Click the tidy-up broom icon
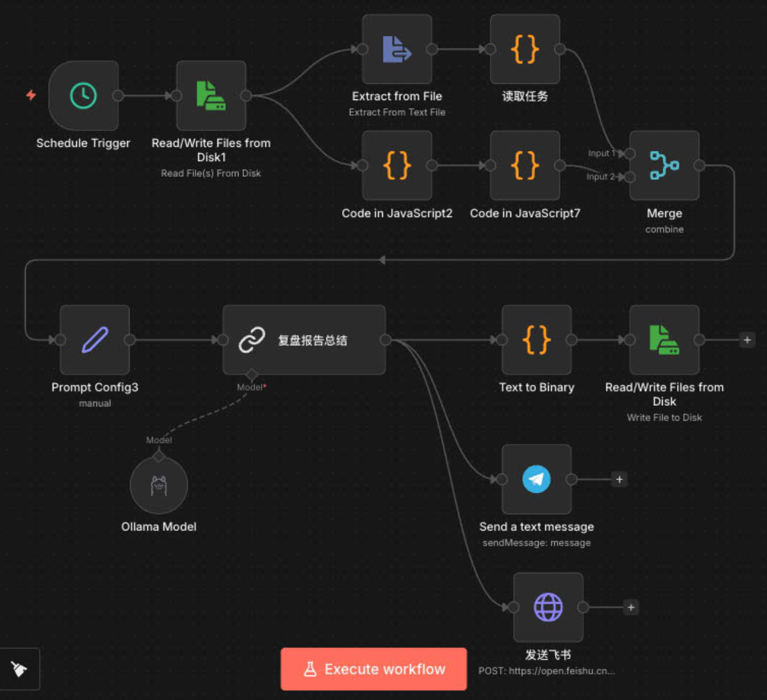This screenshot has width=767, height=700. coord(19,669)
